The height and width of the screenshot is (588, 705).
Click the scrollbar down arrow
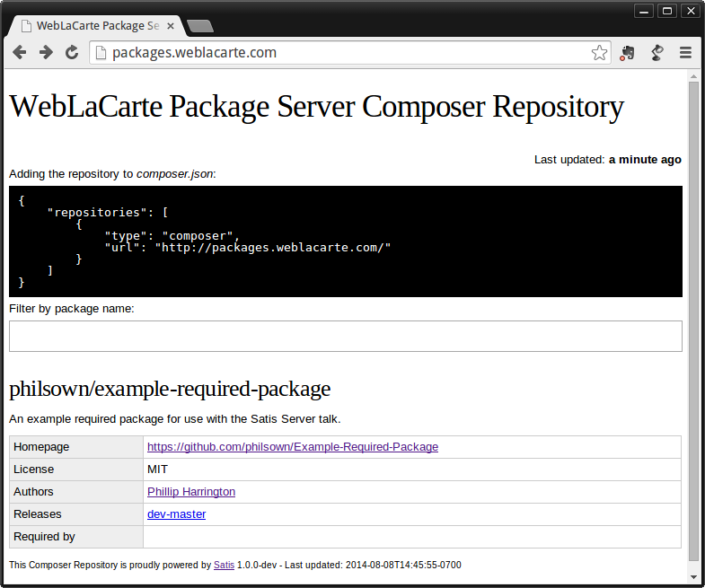(x=693, y=576)
